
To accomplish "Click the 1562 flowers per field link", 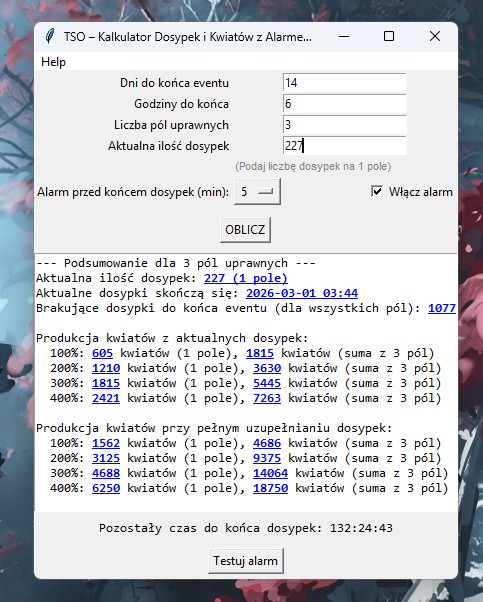I will tap(106, 443).
